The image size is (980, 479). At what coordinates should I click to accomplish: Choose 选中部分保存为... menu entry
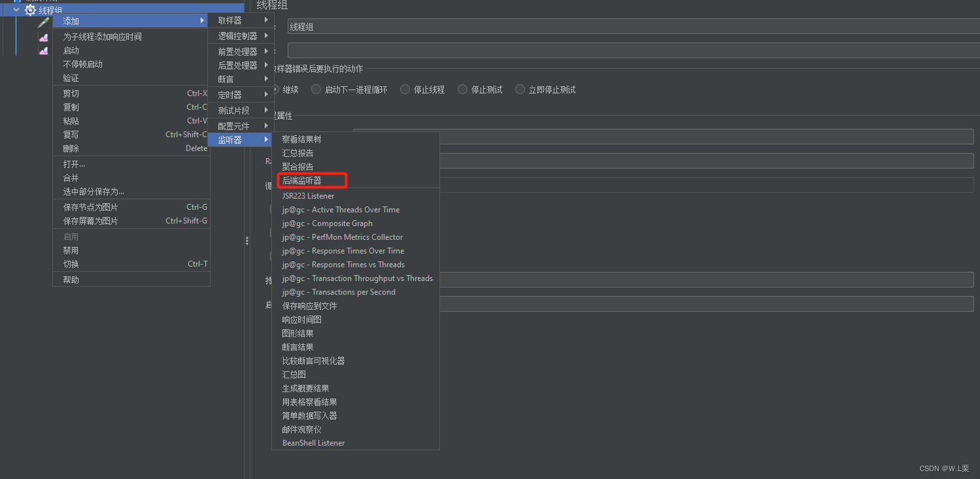[131, 191]
